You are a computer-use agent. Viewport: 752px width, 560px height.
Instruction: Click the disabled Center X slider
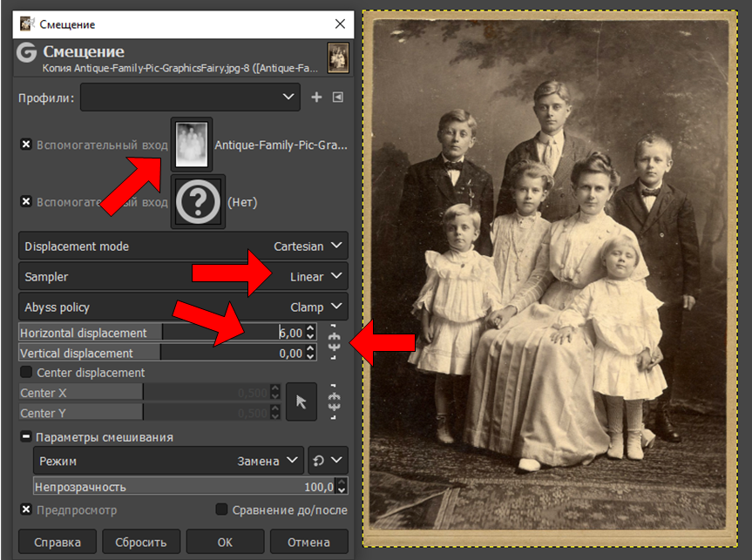point(150,392)
